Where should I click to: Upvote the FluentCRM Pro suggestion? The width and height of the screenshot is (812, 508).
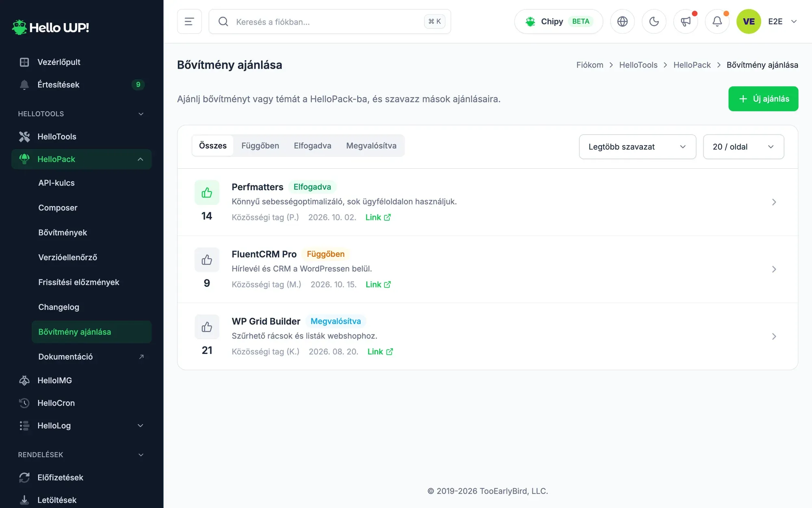point(207,260)
